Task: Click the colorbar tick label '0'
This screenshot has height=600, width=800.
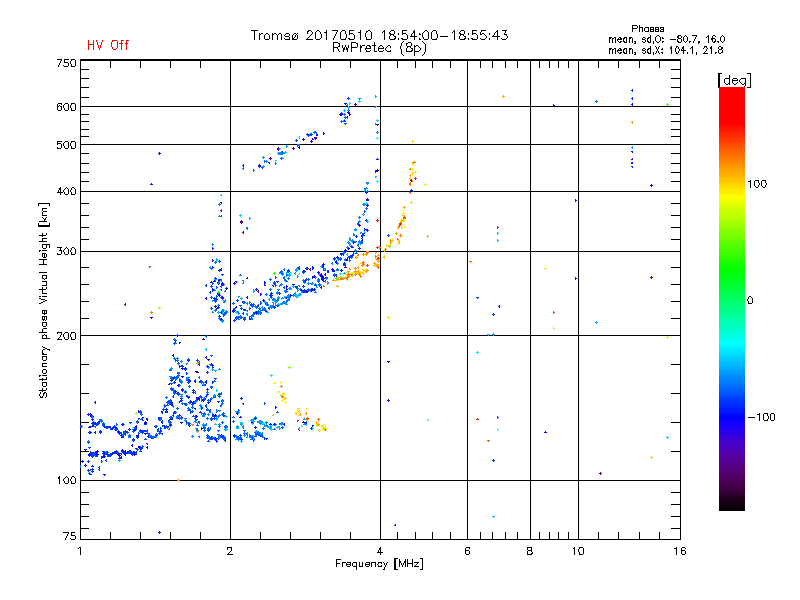Action: pyautogui.click(x=750, y=301)
